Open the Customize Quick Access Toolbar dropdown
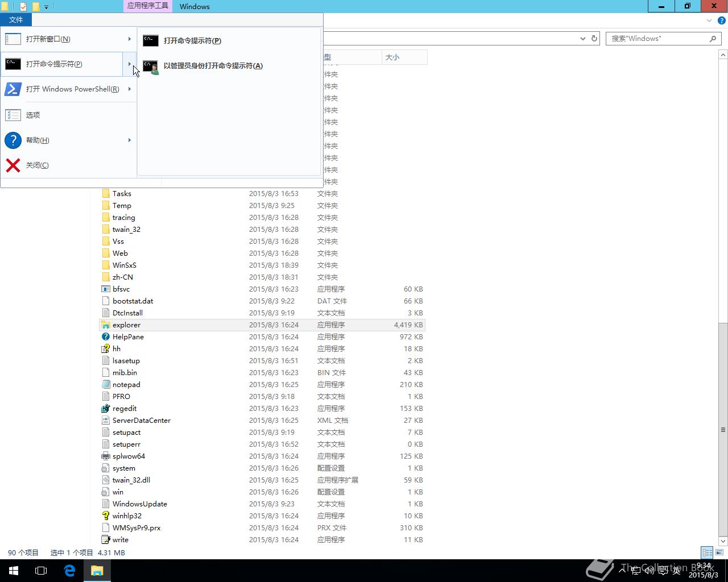 pos(46,7)
